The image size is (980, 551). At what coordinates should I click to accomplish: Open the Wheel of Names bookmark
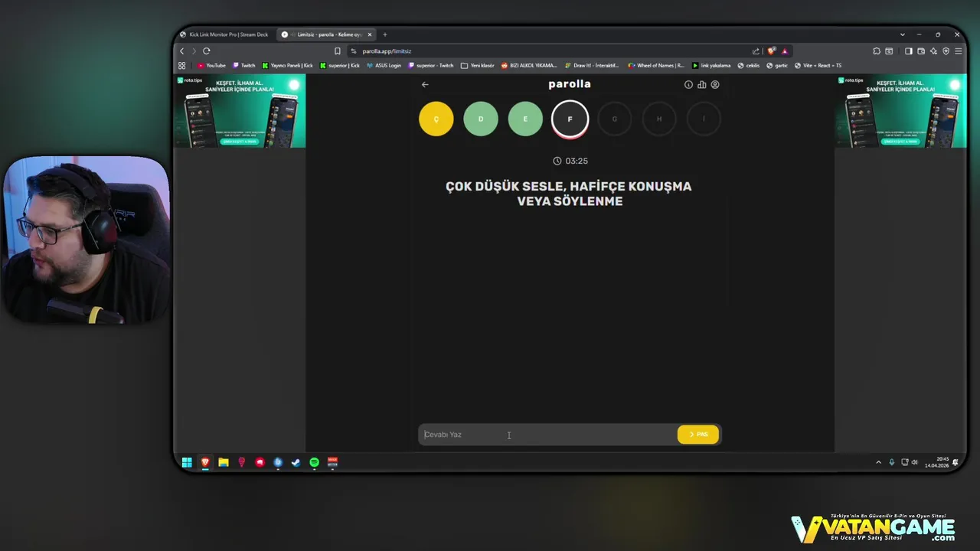point(656,66)
